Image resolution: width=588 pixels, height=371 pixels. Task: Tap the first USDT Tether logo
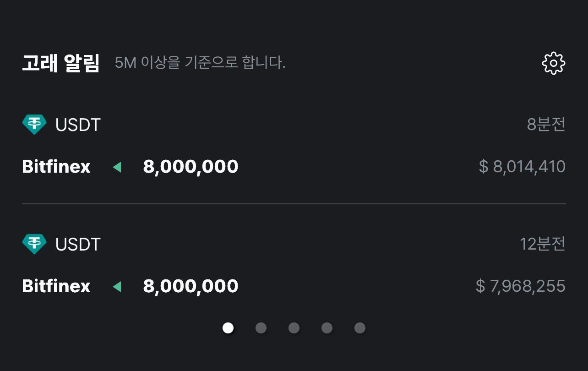[34, 124]
